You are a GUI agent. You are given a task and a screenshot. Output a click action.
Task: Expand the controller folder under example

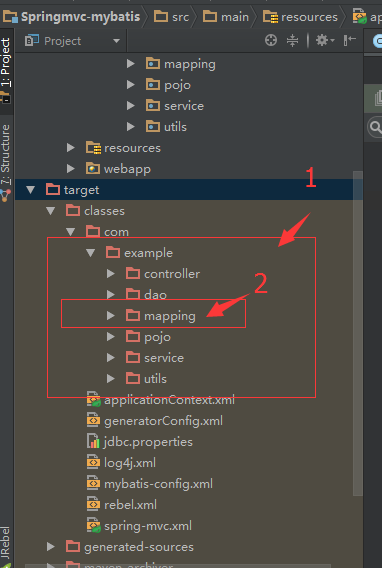(x=111, y=274)
